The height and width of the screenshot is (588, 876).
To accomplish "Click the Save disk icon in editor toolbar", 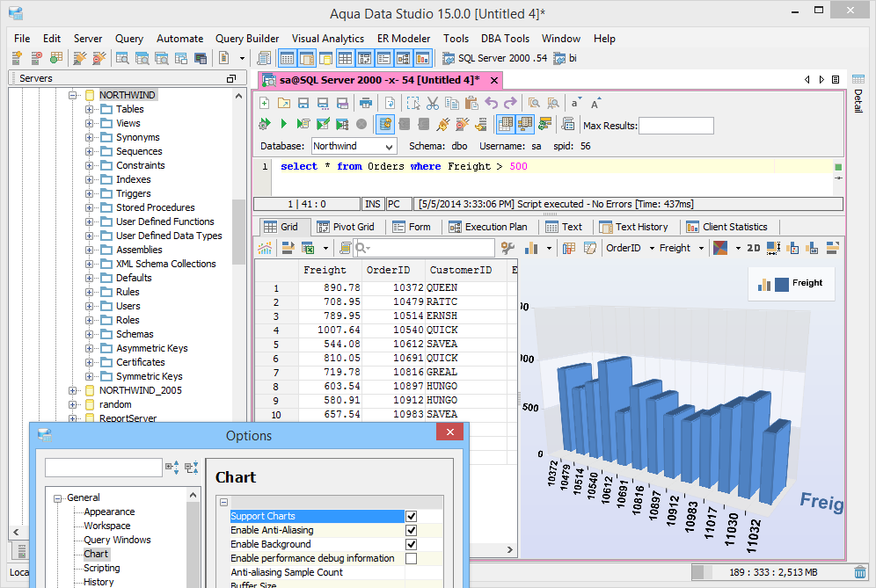I will [303, 103].
